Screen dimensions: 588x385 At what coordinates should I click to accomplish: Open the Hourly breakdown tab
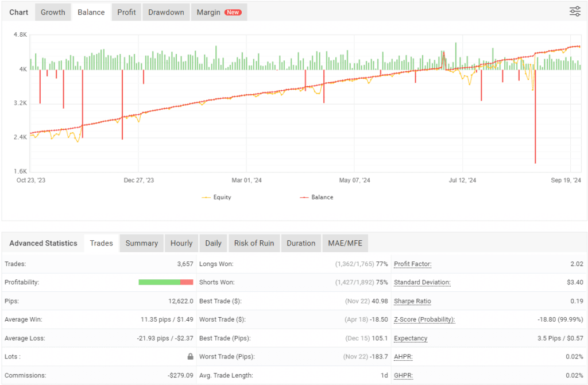click(x=181, y=243)
